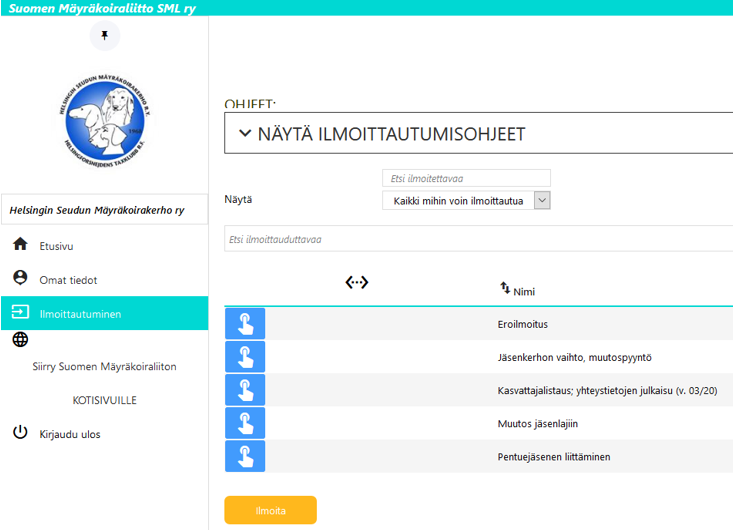Click the hand icon for Jäsenkerhon vaihto
The image size is (733, 530).
245,357
